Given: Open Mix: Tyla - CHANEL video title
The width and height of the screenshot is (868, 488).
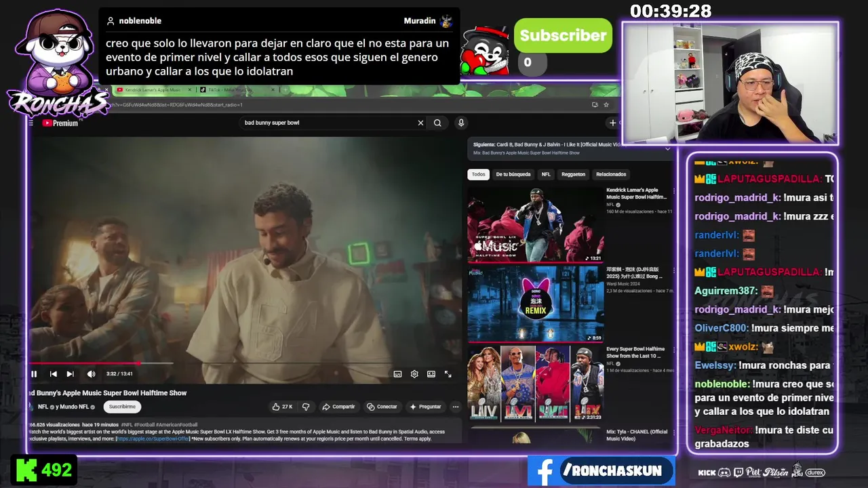Looking at the screenshot, I should tap(637, 435).
